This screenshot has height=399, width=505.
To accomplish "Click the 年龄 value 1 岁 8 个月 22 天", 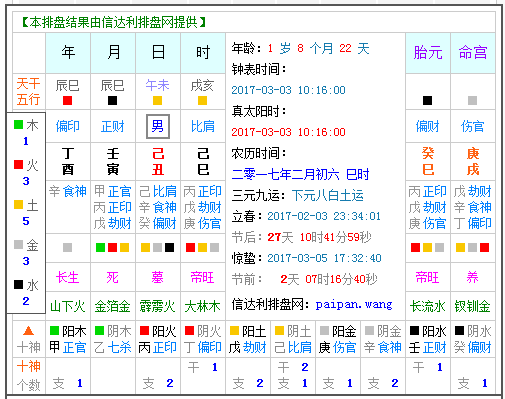I will tap(318, 49).
